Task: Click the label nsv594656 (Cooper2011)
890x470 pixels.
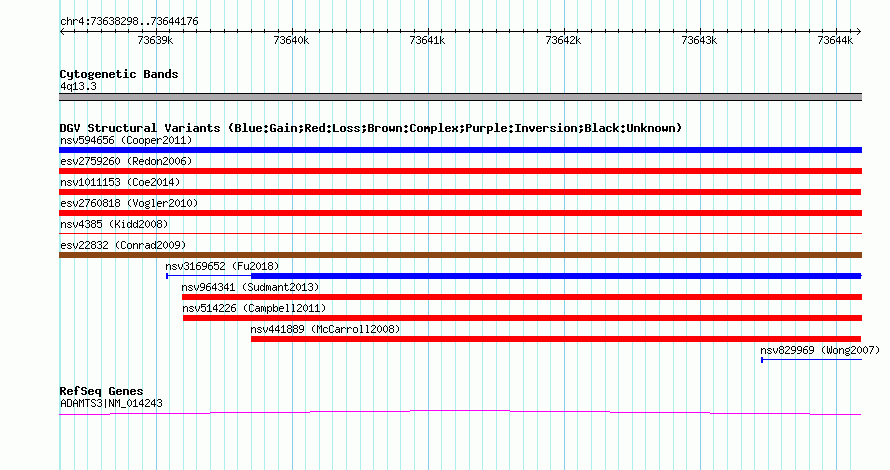Action: tap(126, 140)
